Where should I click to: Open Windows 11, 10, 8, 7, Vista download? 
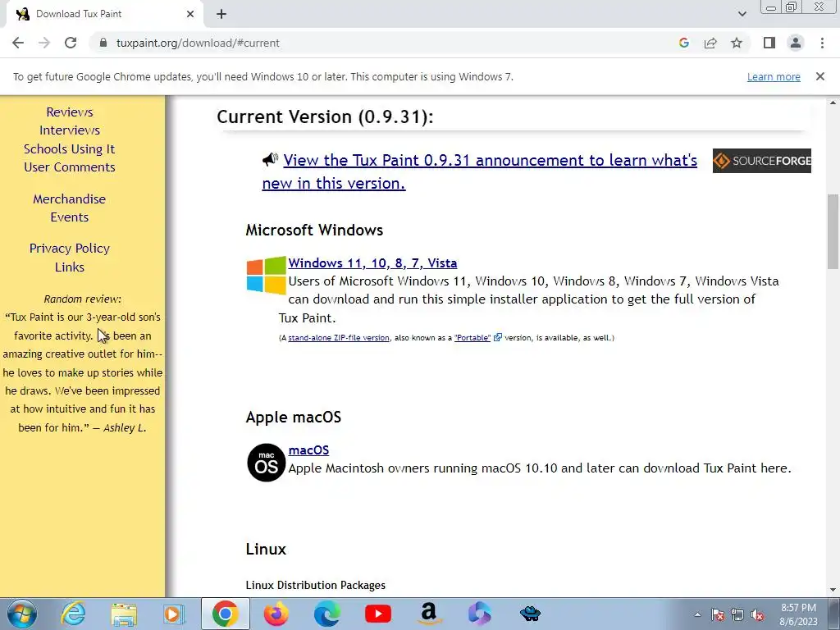point(372,263)
